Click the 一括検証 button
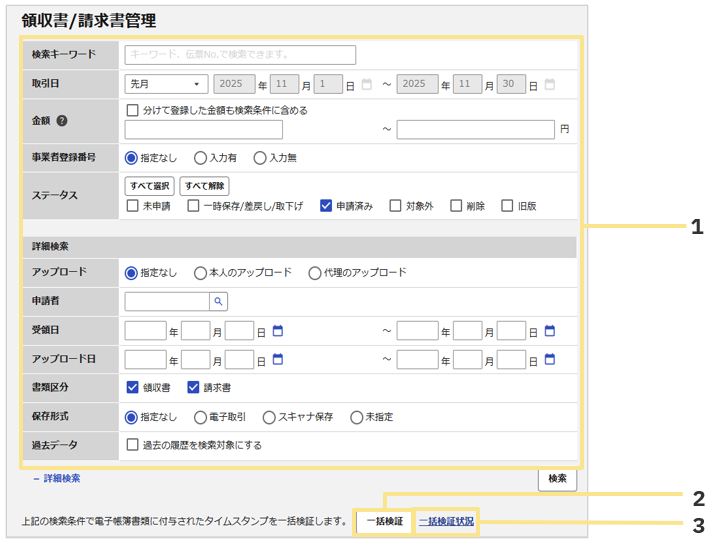This screenshot has width=711, height=549. point(385,521)
